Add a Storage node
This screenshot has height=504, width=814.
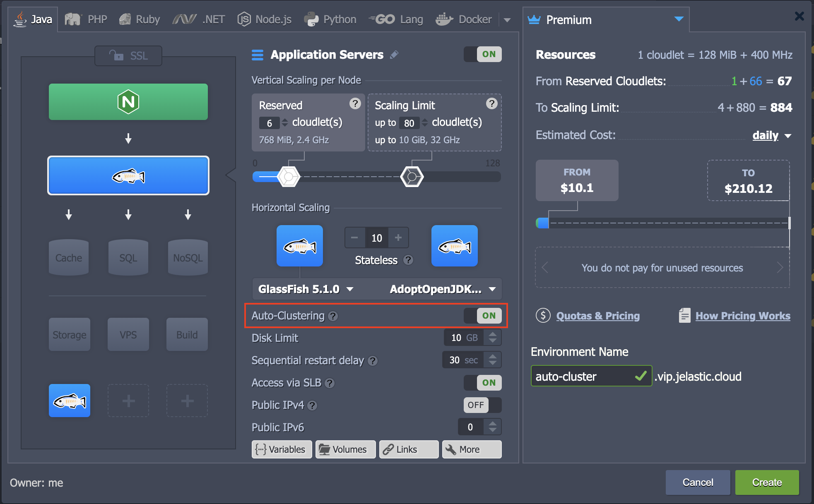coord(70,334)
